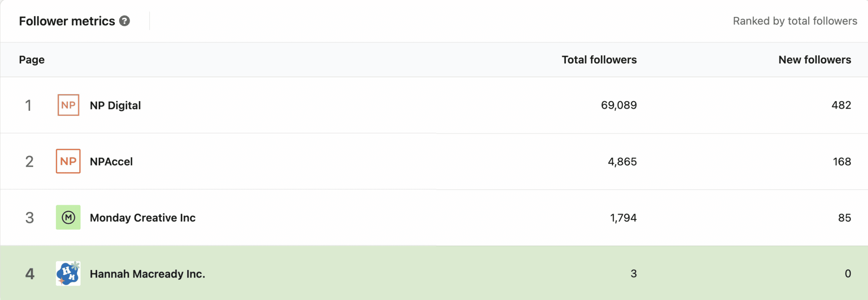Click the NPAccel page name
868x300 pixels.
(x=111, y=161)
